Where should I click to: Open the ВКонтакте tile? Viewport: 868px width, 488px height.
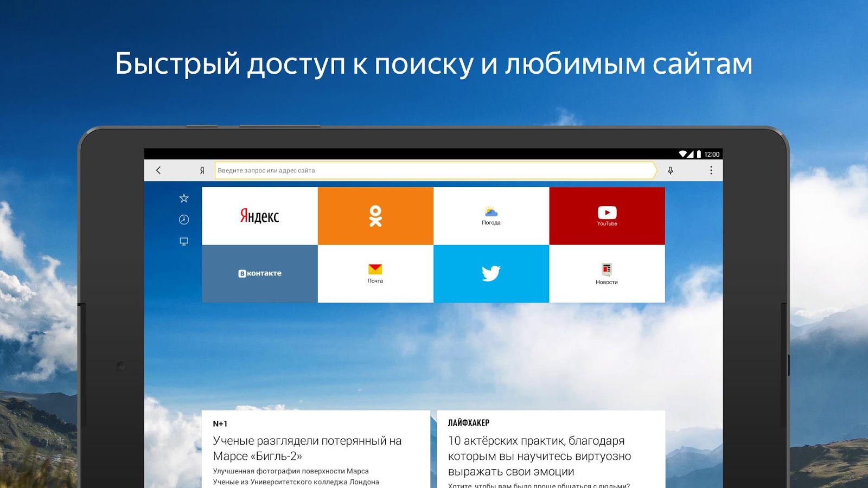(x=260, y=274)
